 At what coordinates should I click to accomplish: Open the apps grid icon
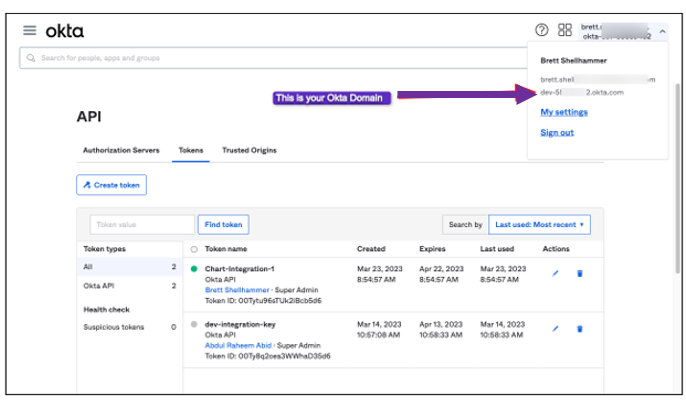(565, 30)
